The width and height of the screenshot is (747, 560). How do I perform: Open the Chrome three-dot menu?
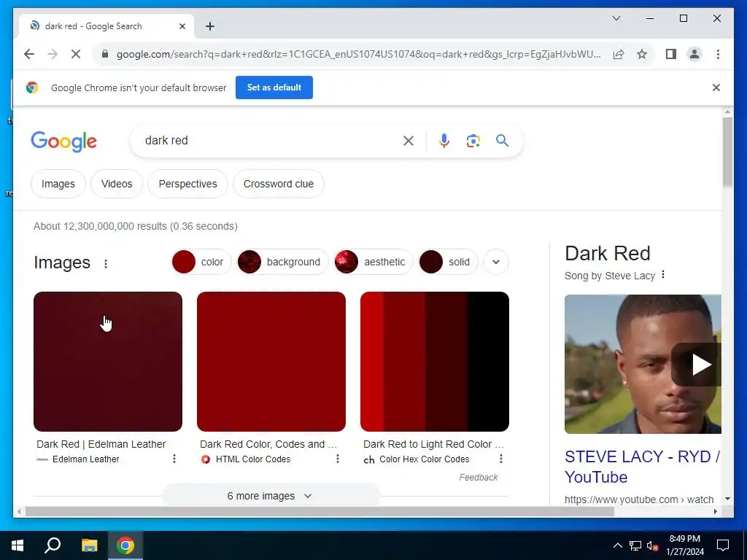(x=718, y=54)
